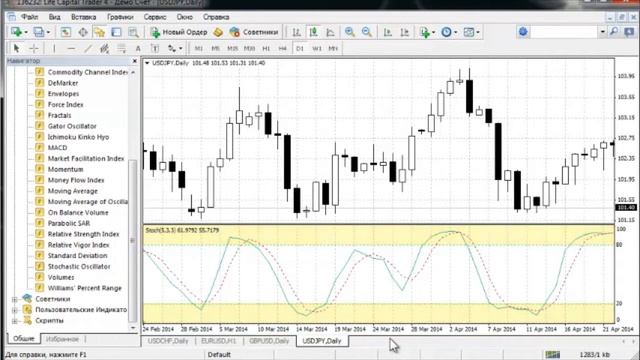The image size is (640, 360).
Task: Select the horizontal line drawing tool
Action: [71, 49]
